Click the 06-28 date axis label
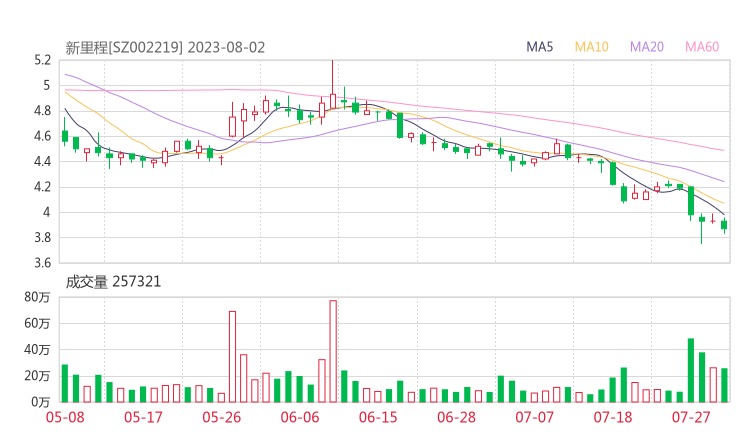 point(456,417)
